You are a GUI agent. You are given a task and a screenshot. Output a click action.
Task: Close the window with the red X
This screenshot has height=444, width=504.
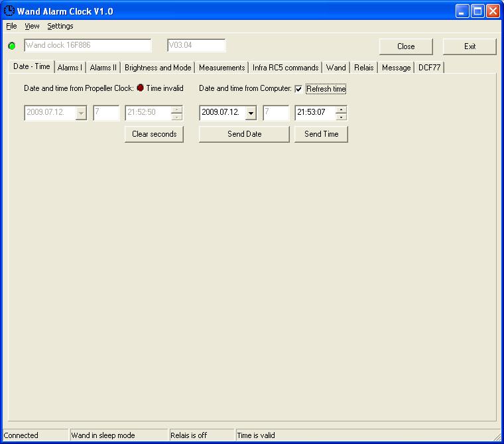(493, 11)
